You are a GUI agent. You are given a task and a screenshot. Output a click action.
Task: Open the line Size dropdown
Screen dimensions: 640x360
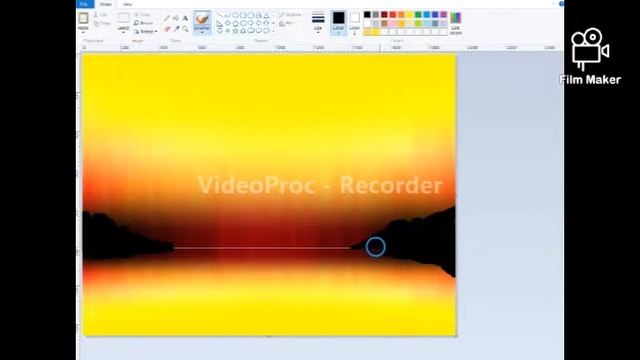click(x=318, y=23)
